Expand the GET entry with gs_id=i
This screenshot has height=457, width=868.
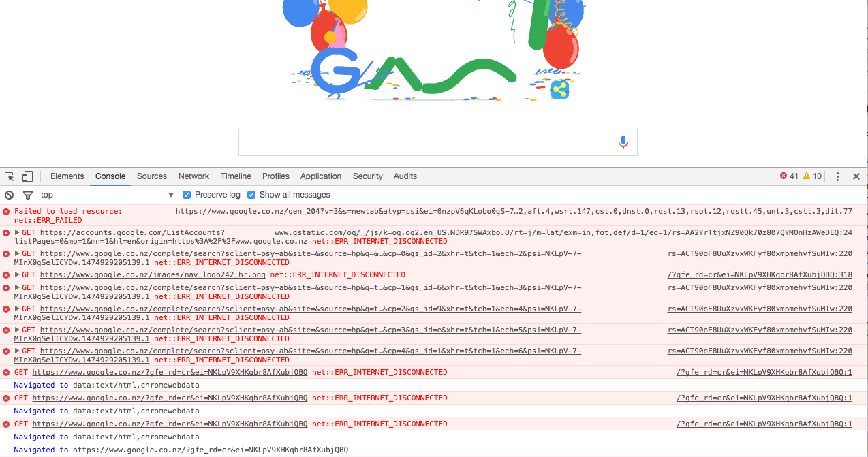(18, 351)
